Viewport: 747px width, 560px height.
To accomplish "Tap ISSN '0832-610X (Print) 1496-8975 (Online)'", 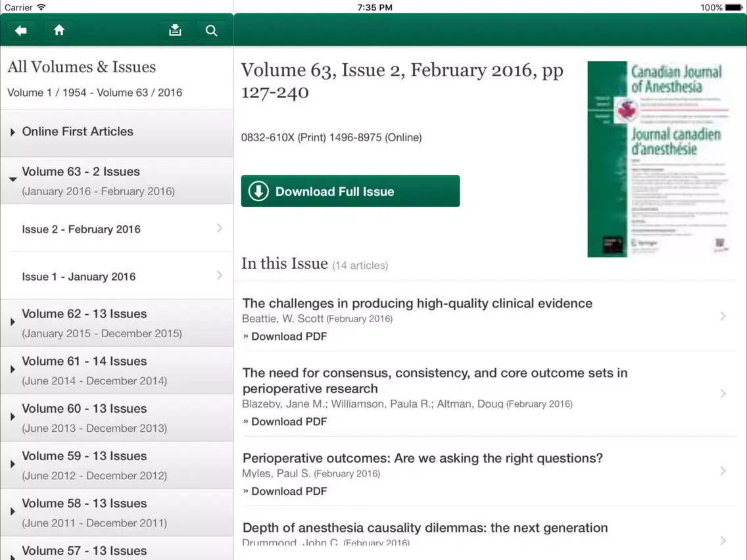I will [x=331, y=137].
